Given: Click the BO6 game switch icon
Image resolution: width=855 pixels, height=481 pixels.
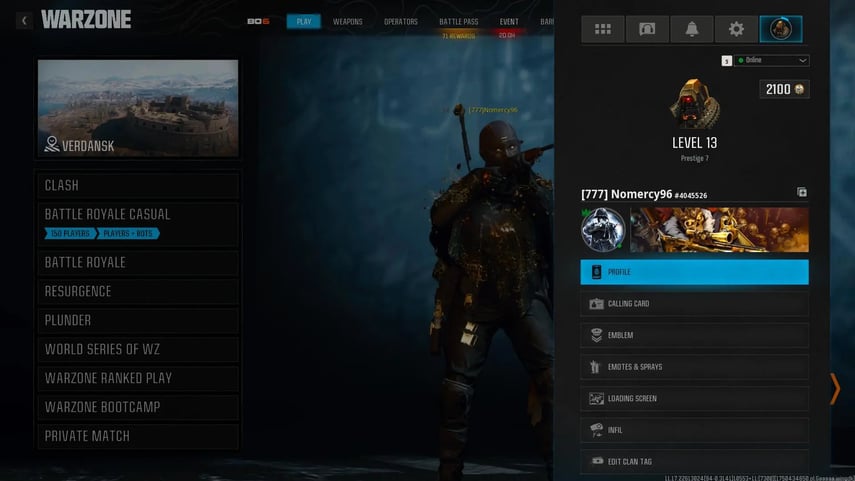Looking at the screenshot, I should pyautogui.click(x=258, y=21).
